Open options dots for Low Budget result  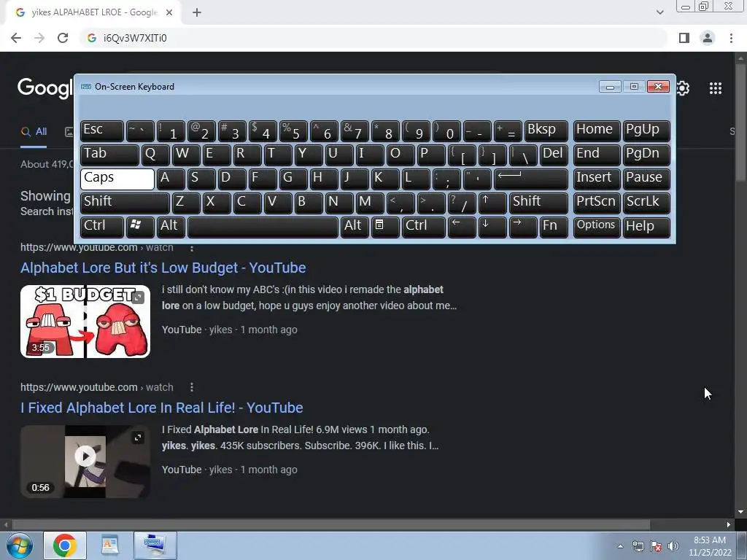pyautogui.click(x=192, y=248)
